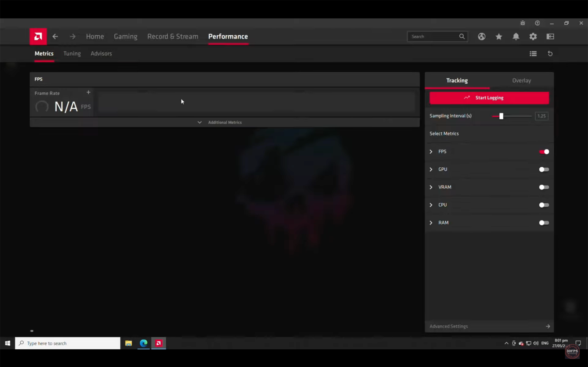Expand CPU metrics chevron
This screenshot has width=588, height=367.
431,205
